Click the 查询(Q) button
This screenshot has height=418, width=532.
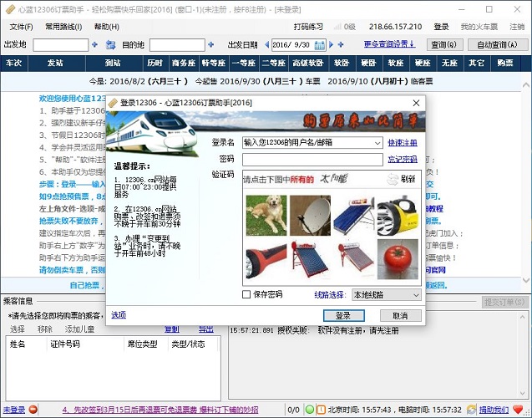(x=444, y=44)
